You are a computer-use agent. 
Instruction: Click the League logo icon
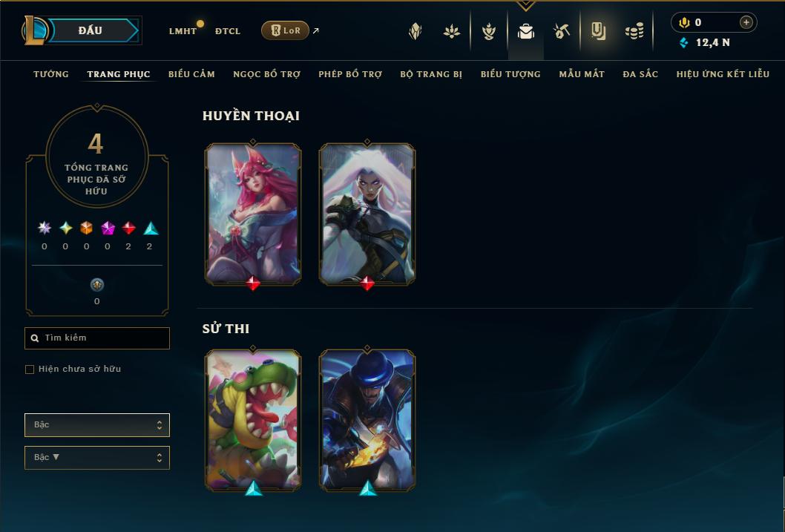coord(35,30)
